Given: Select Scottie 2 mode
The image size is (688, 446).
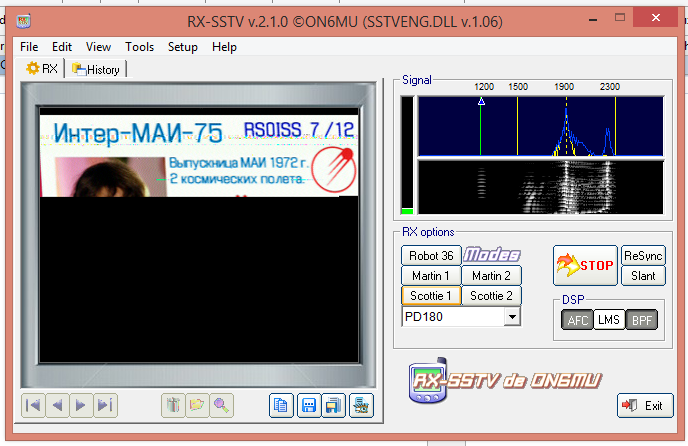Looking at the screenshot, I should [491, 296].
